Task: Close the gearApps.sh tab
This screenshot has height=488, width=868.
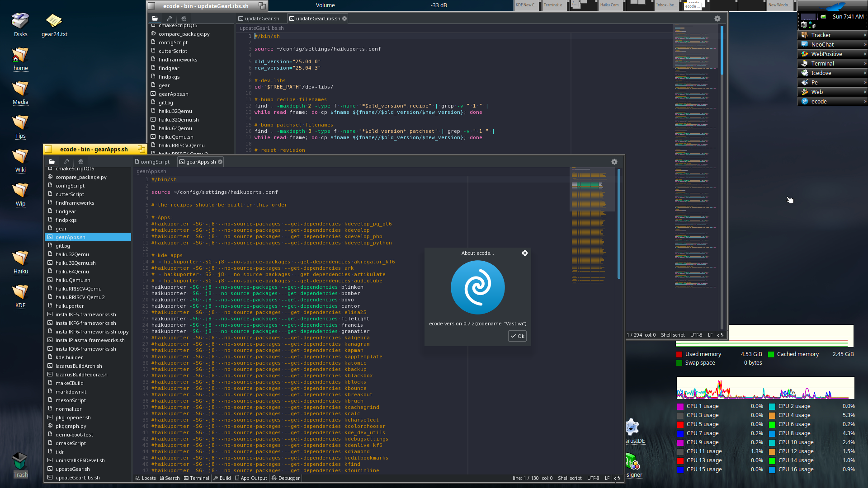Action: pos(221,162)
